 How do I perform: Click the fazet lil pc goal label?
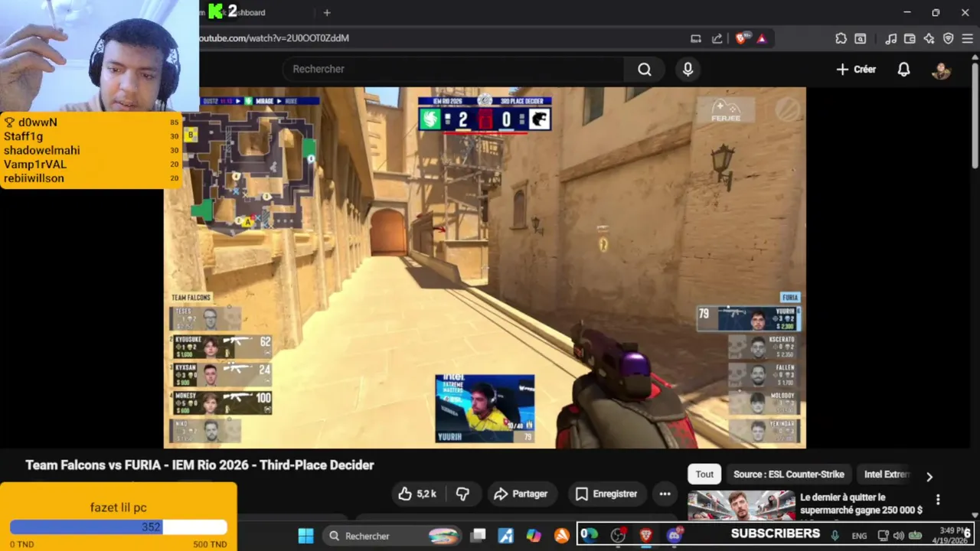[119, 507]
